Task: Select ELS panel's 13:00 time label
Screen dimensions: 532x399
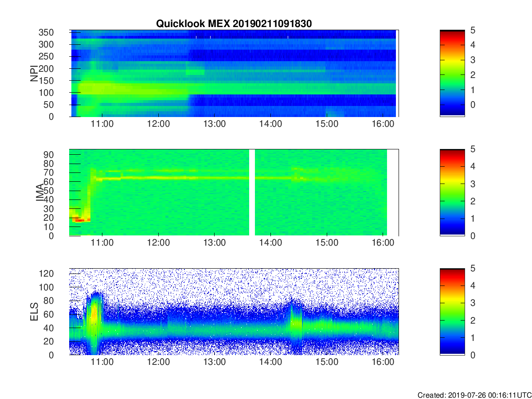Action: pos(215,362)
